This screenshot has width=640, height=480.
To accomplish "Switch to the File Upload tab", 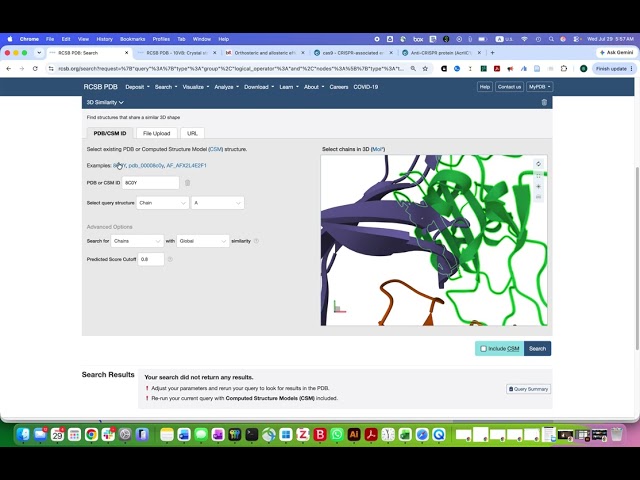I will point(156,133).
